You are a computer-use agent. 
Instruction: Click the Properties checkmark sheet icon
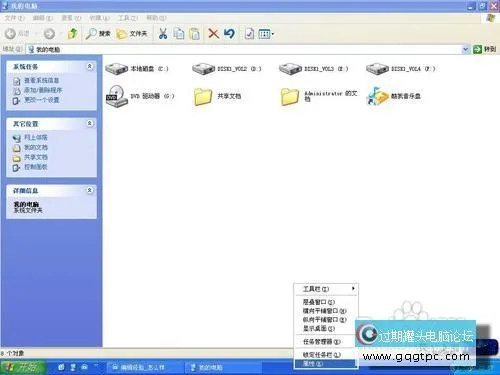pyautogui.click(x=249, y=34)
